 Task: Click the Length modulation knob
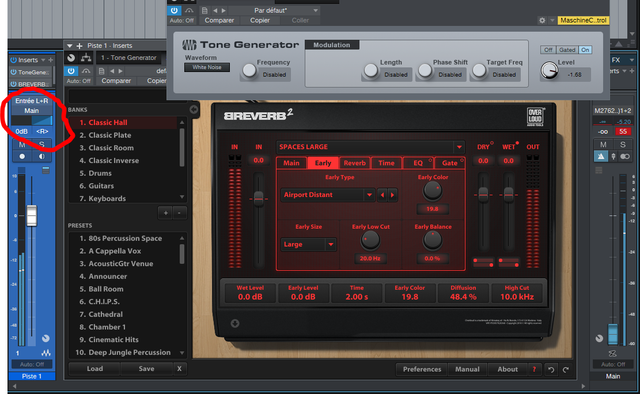[x=371, y=71]
